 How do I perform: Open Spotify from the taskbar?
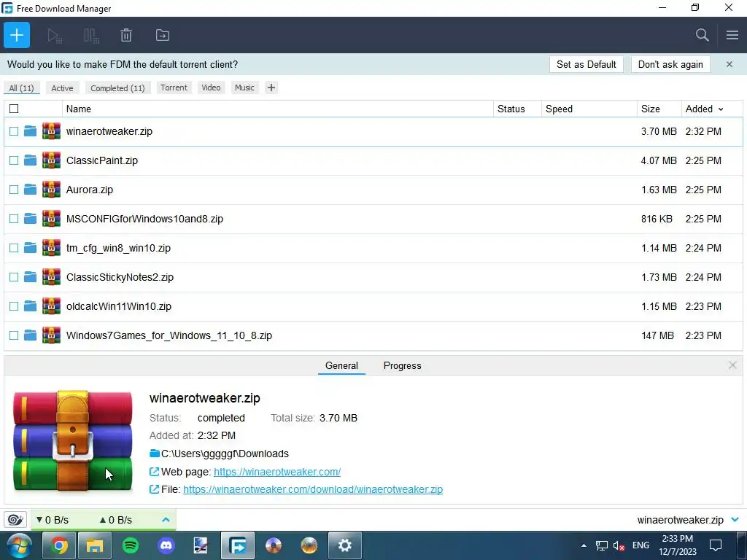131,545
